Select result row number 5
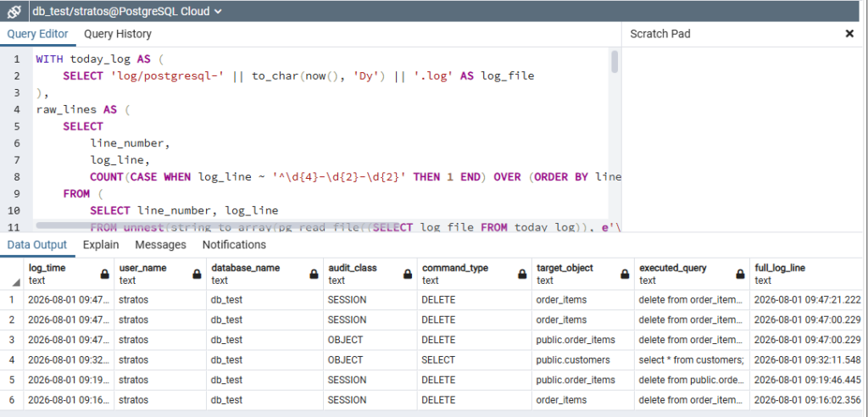 (x=11, y=380)
